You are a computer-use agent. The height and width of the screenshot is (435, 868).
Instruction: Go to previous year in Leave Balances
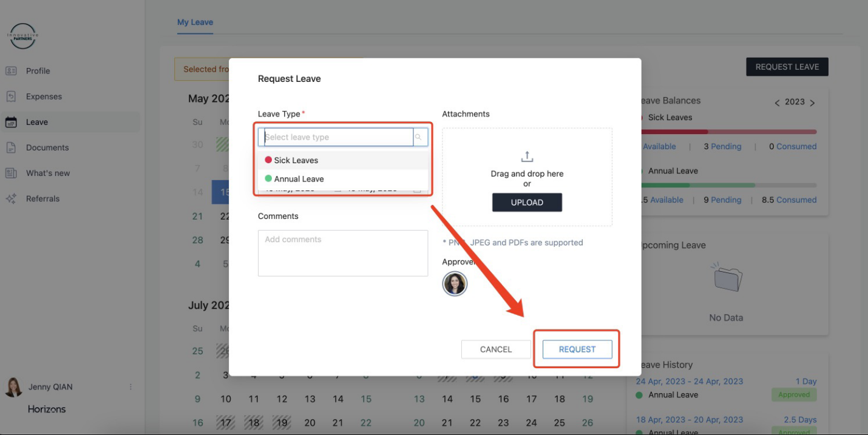click(777, 103)
